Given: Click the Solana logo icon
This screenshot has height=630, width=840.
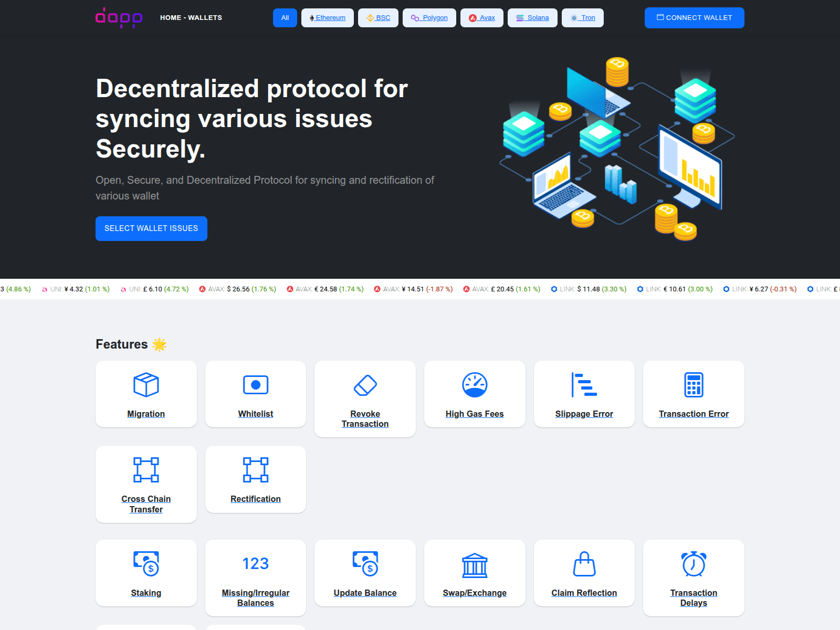Looking at the screenshot, I should coord(520,18).
